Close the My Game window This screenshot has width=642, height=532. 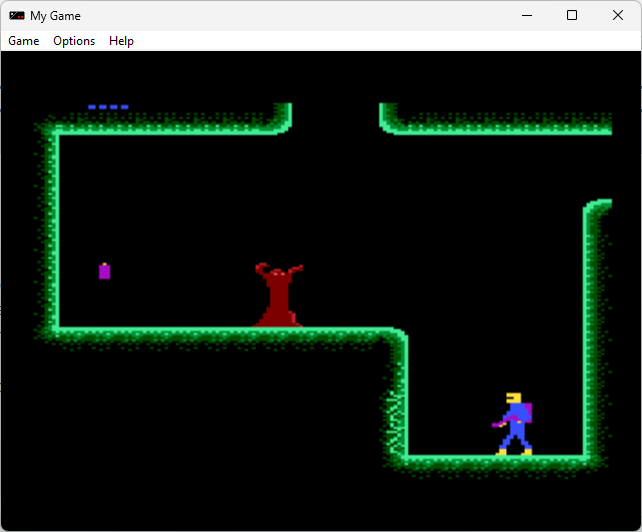618,15
